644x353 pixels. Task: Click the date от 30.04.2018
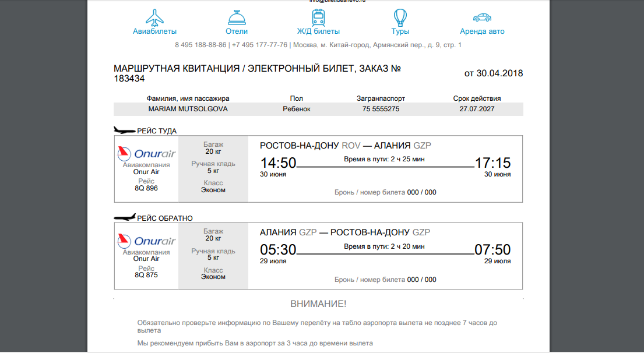tap(494, 73)
